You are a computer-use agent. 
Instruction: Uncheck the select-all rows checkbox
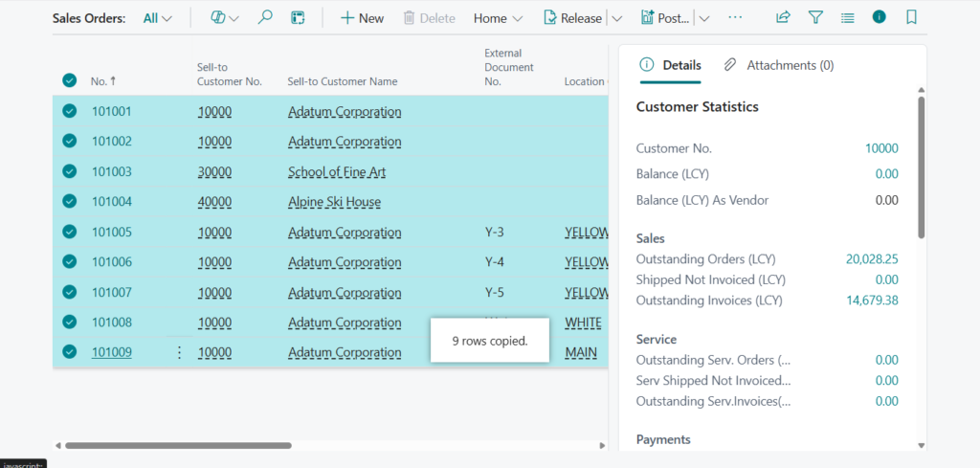pos(69,80)
